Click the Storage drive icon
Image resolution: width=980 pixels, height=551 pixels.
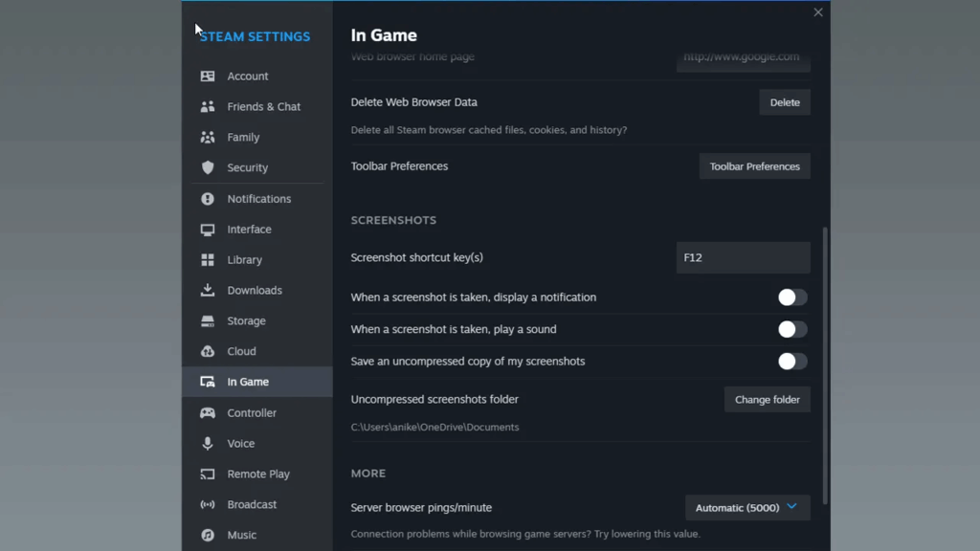click(208, 321)
